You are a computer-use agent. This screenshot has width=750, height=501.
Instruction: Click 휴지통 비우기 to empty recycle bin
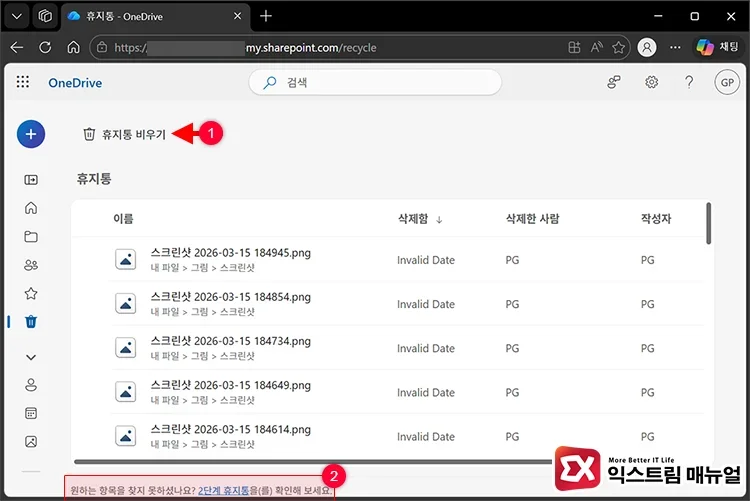pyautogui.click(x=124, y=134)
